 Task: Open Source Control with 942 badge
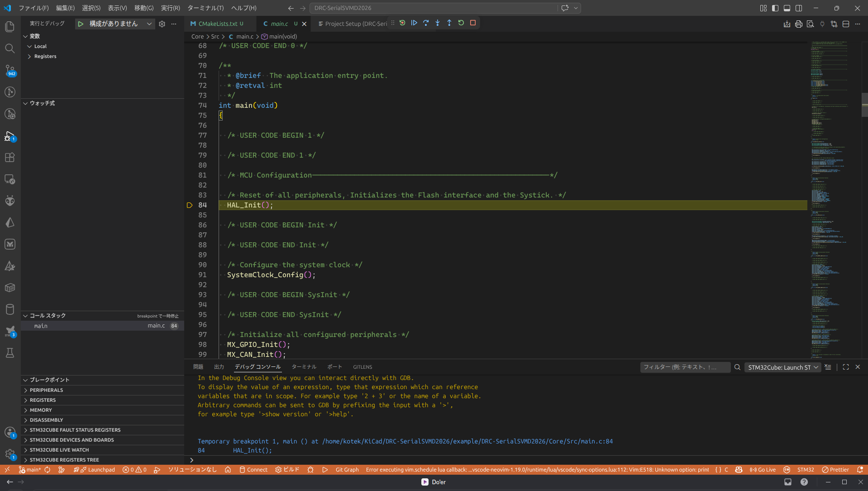[x=10, y=70]
